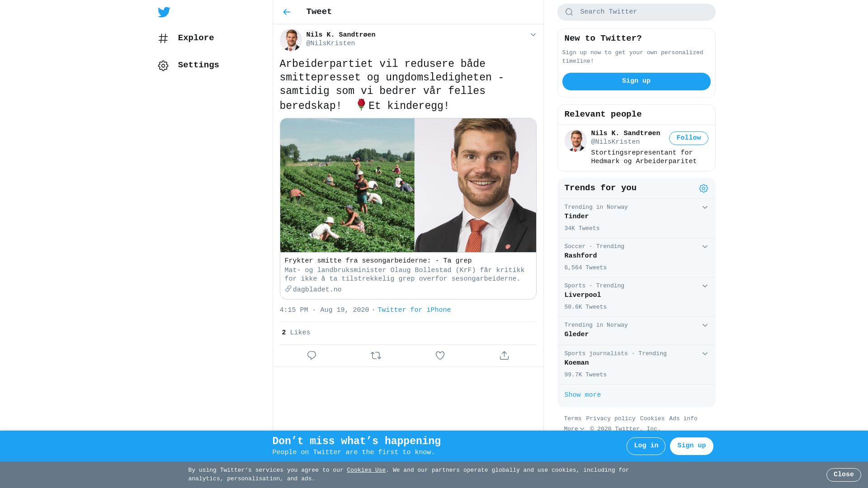Click Nils K. Sandtrøen's avatar in tweet
Screen dimensions: 868x488
291,40
